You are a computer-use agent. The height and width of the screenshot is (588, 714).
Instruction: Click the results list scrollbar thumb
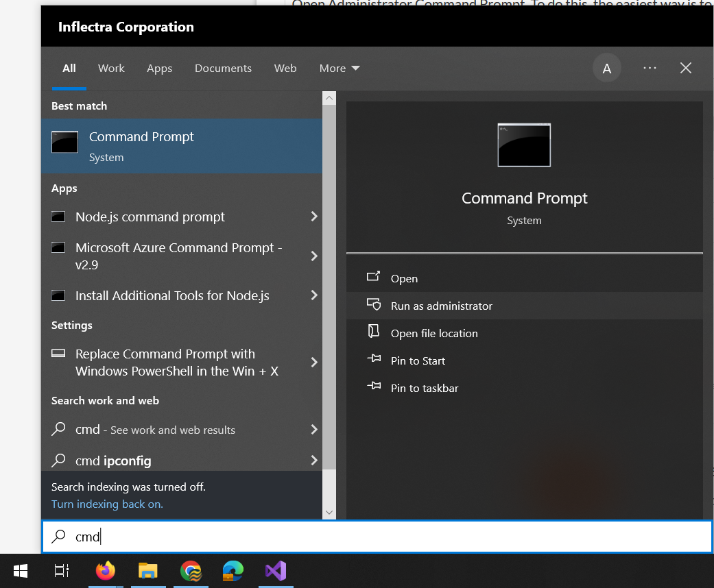(329, 286)
